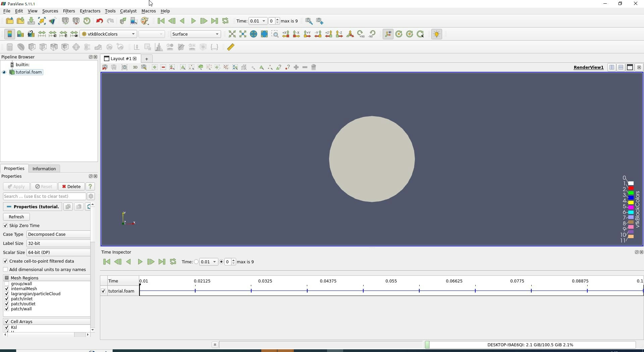Click the properties search field

point(44,196)
